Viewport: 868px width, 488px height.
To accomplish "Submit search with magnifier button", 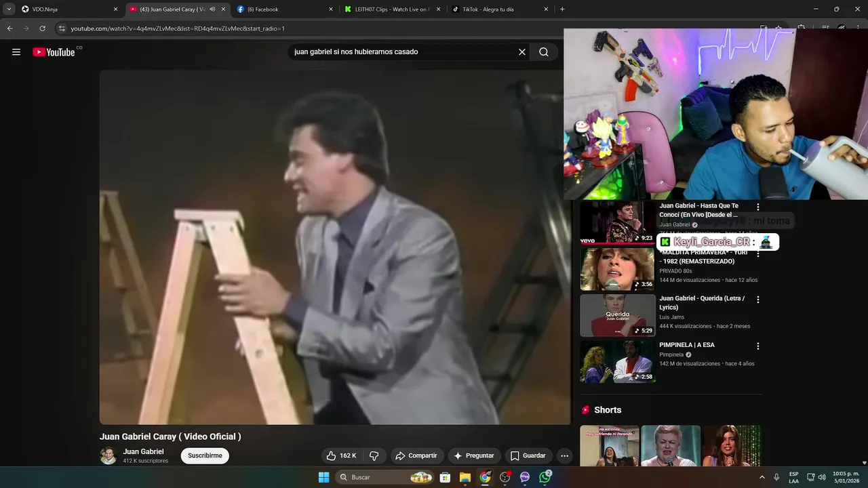I will click(544, 52).
